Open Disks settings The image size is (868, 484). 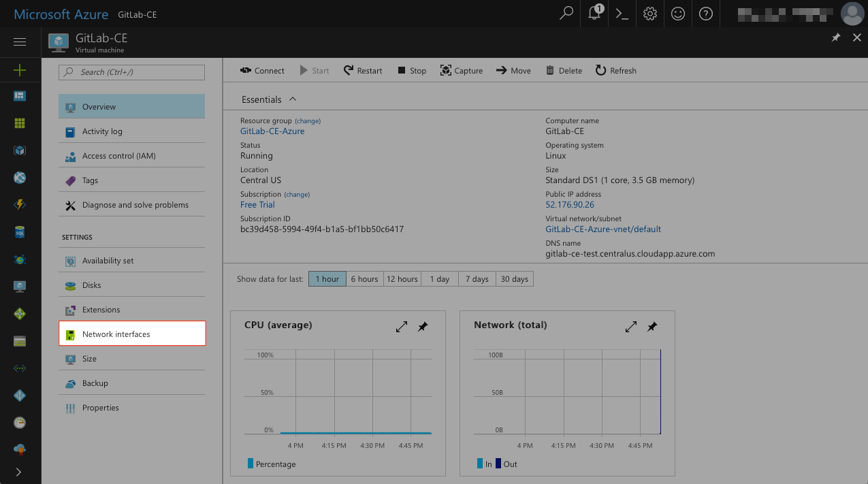132,285
